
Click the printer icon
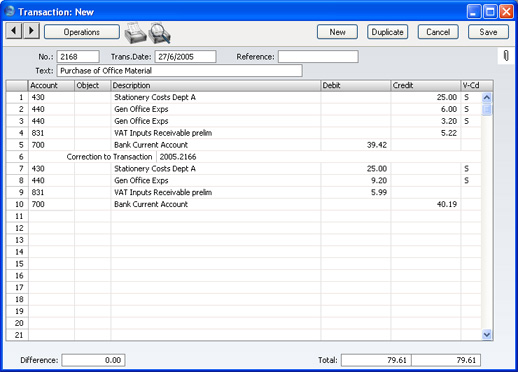coord(135,33)
